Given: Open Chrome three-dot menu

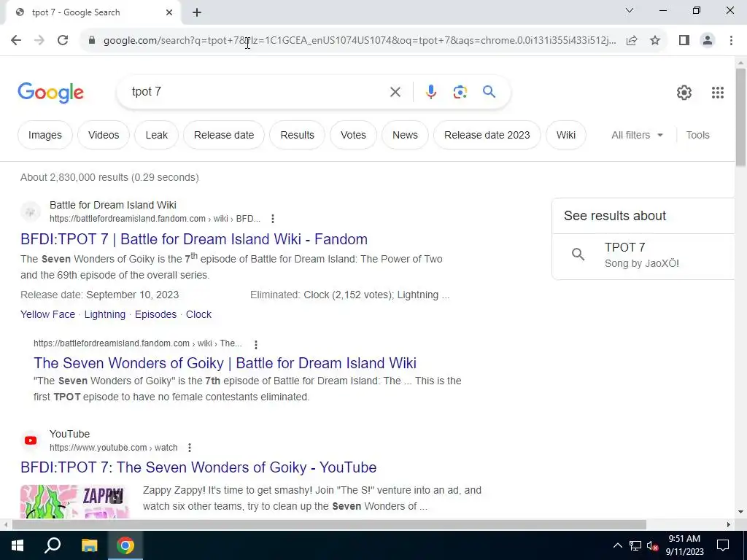Looking at the screenshot, I should pyautogui.click(x=731, y=41).
